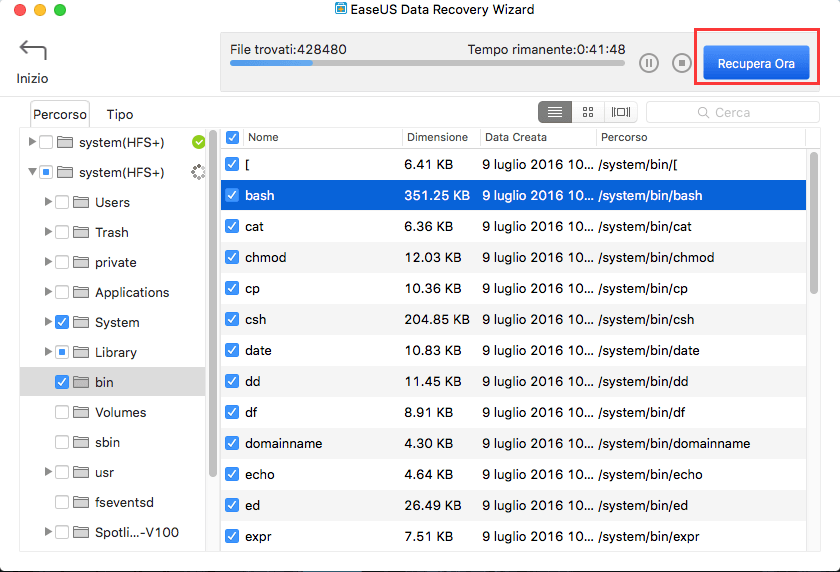Viewport: 840px width, 572px height.
Task: Expand the Library folder node
Action: click(48, 351)
